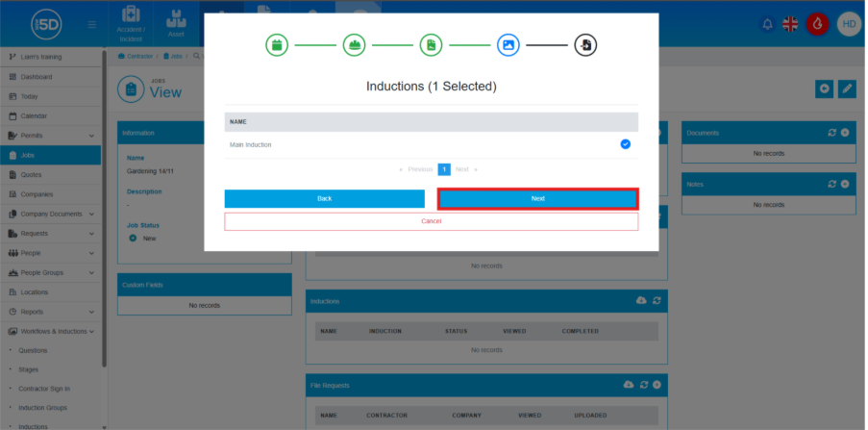Open the HD user avatar menu
This screenshot has height=430, width=868.
849,24
